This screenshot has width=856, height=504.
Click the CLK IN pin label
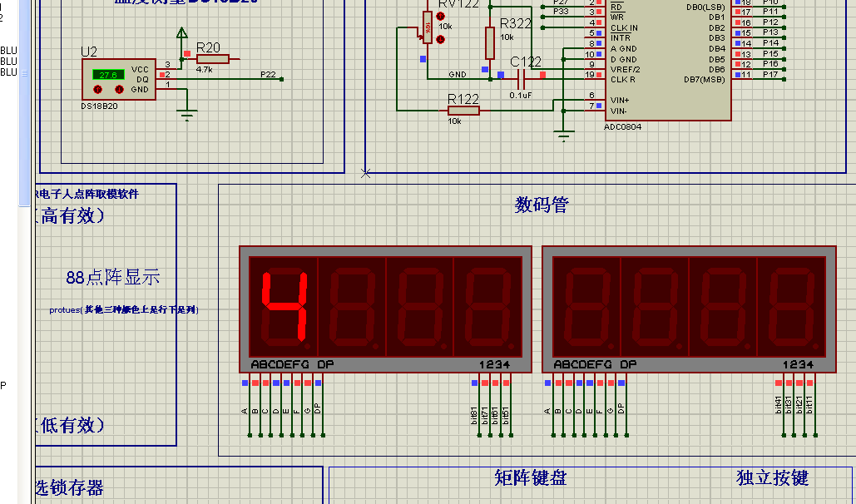click(x=624, y=27)
